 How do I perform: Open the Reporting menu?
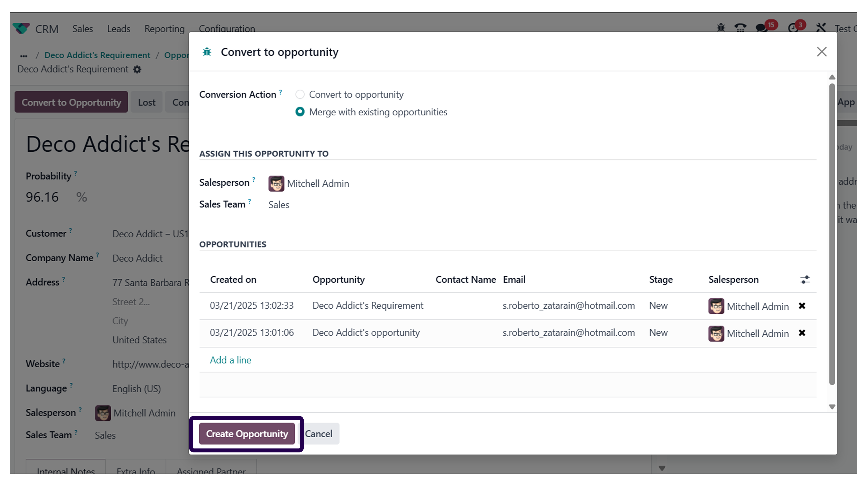click(165, 29)
